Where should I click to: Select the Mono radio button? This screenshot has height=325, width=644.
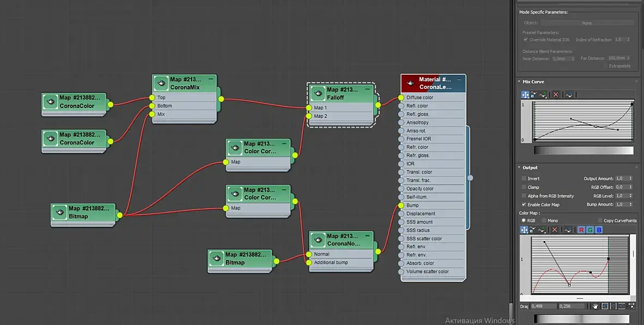click(x=544, y=220)
